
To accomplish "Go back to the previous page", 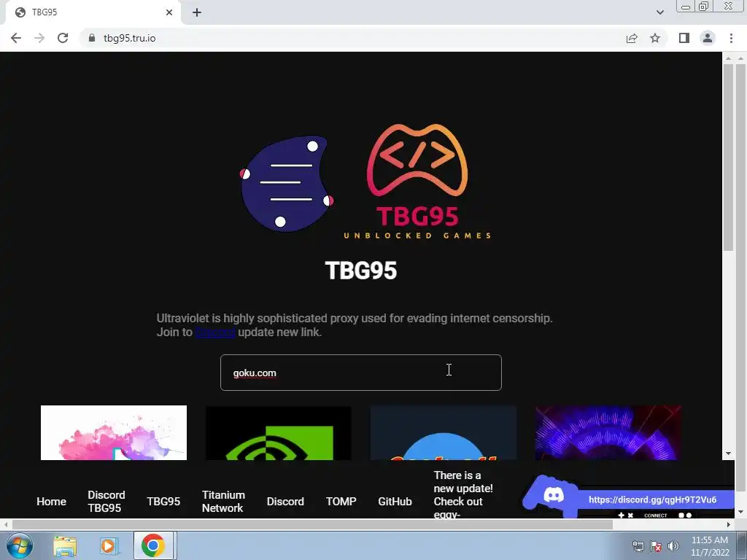I will click(16, 38).
